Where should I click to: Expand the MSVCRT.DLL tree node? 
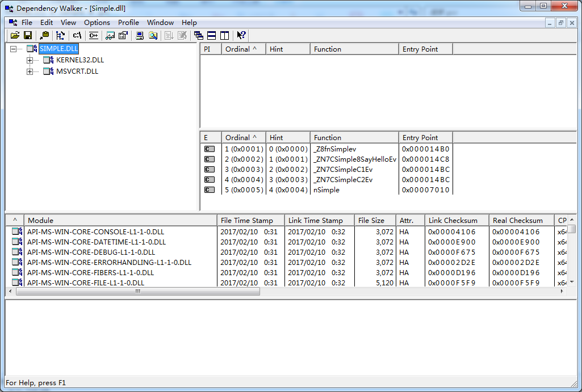(x=30, y=71)
